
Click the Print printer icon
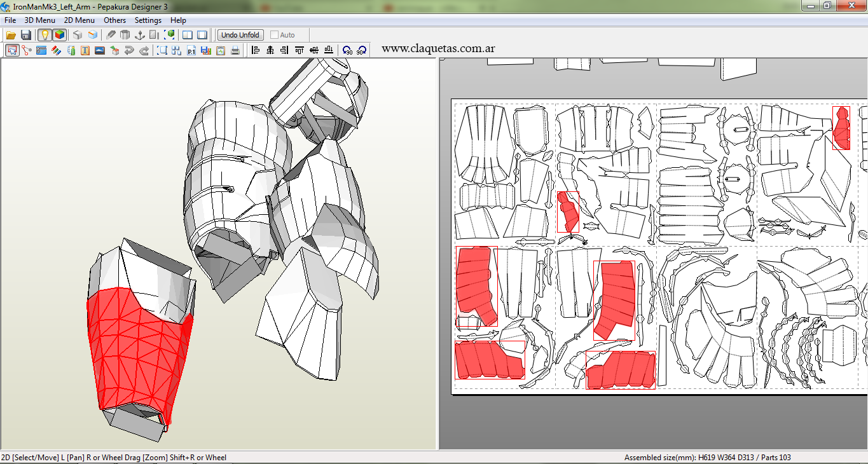tap(235, 50)
